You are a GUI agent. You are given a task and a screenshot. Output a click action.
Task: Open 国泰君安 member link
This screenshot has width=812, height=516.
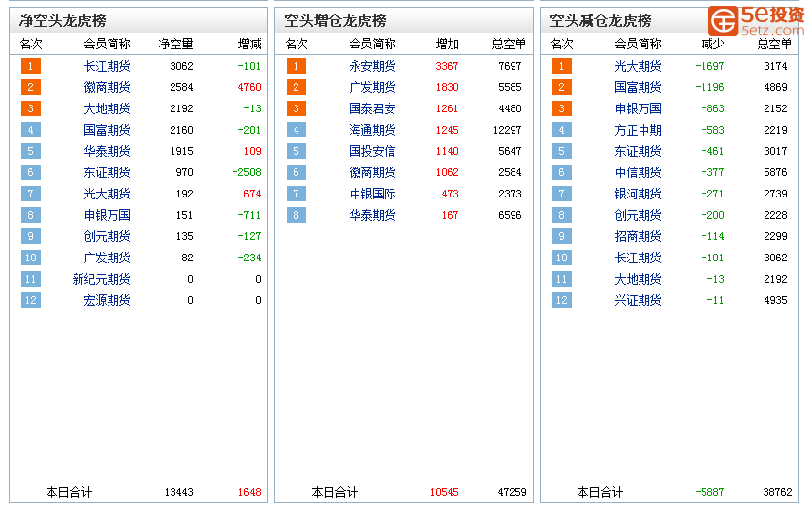(372, 108)
